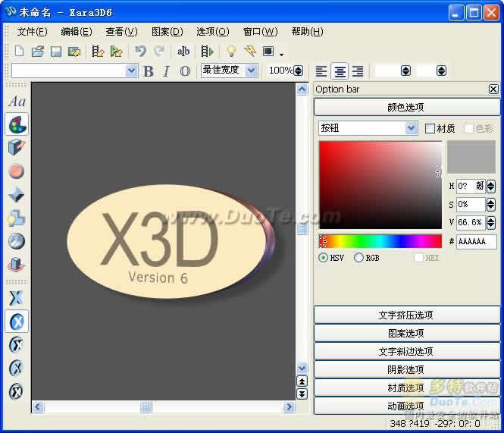Viewport: 504px width, 433px height.
Task: Open the font name dropdown
Action: coord(131,71)
